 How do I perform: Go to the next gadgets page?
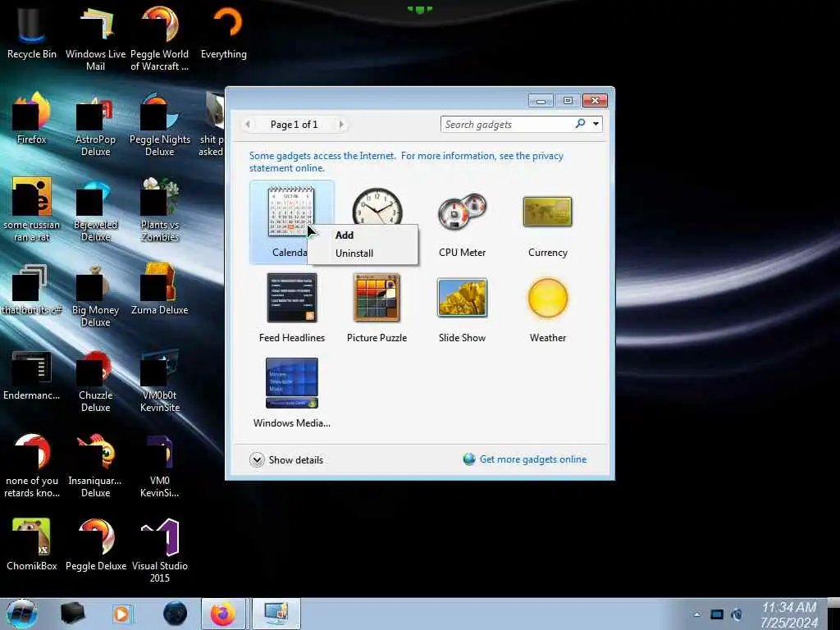tap(340, 125)
